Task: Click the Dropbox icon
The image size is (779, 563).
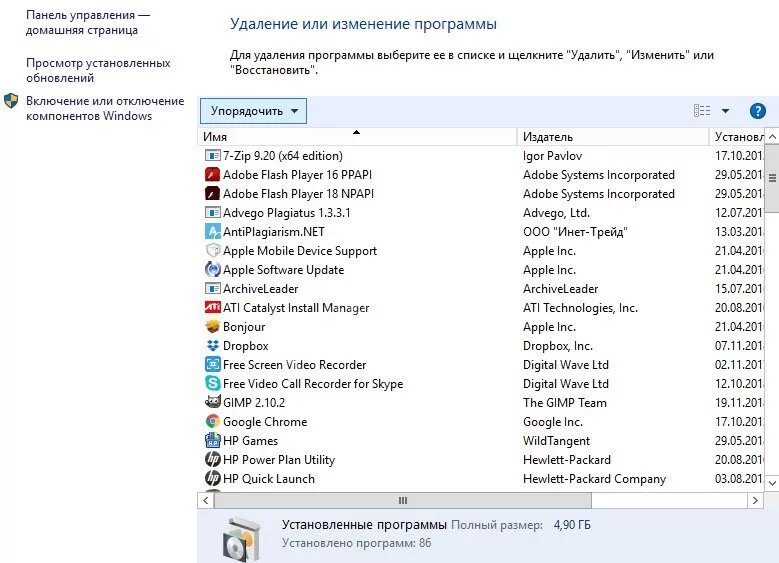Action: click(213, 345)
